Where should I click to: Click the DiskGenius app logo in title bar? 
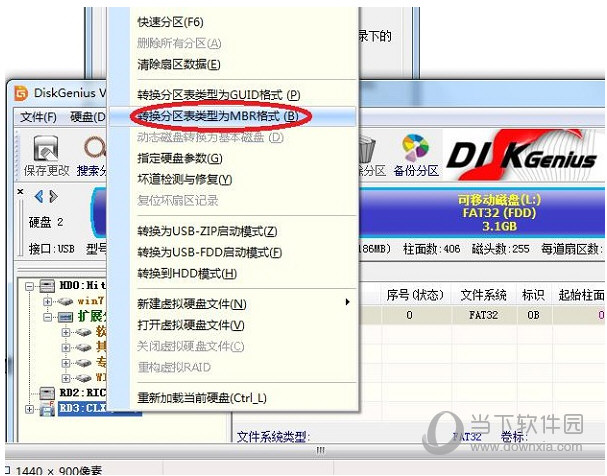point(21,93)
